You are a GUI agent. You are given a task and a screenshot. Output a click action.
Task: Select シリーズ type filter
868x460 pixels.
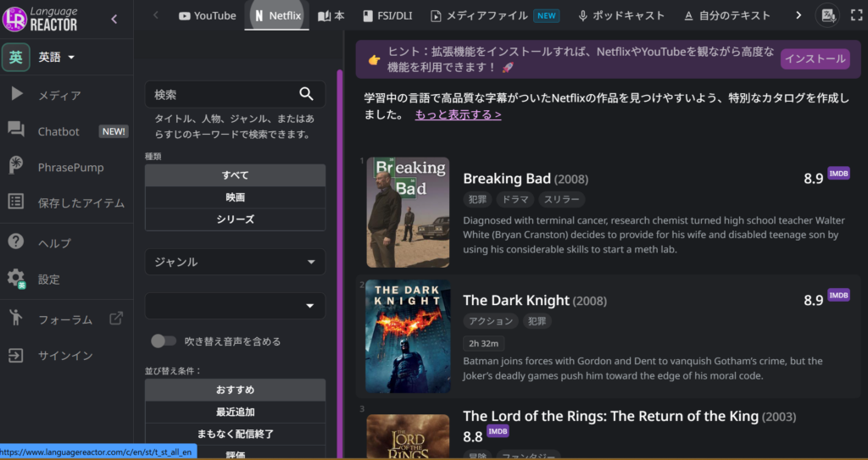(235, 219)
